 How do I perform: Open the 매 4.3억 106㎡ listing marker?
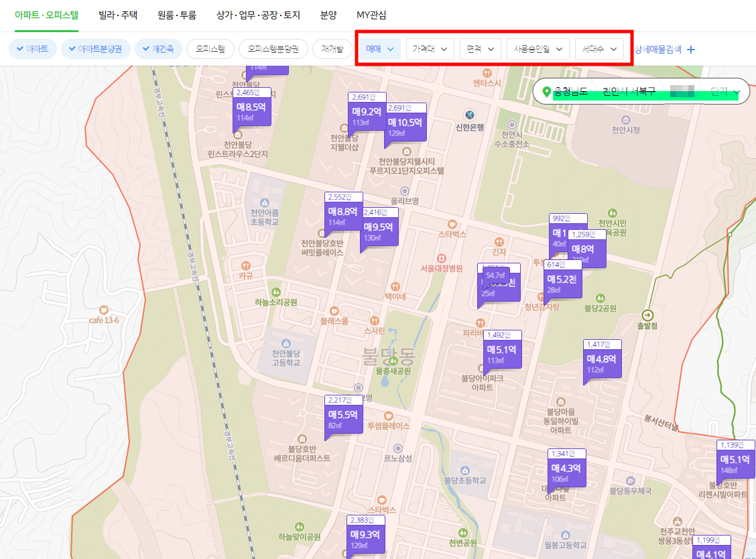pos(566,469)
